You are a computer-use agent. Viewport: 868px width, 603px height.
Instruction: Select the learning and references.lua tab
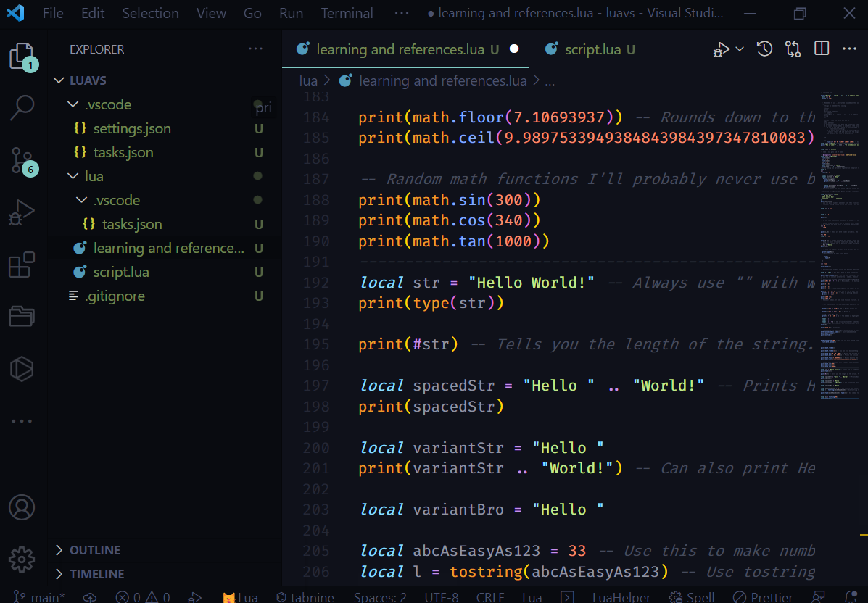coord(406,49)
